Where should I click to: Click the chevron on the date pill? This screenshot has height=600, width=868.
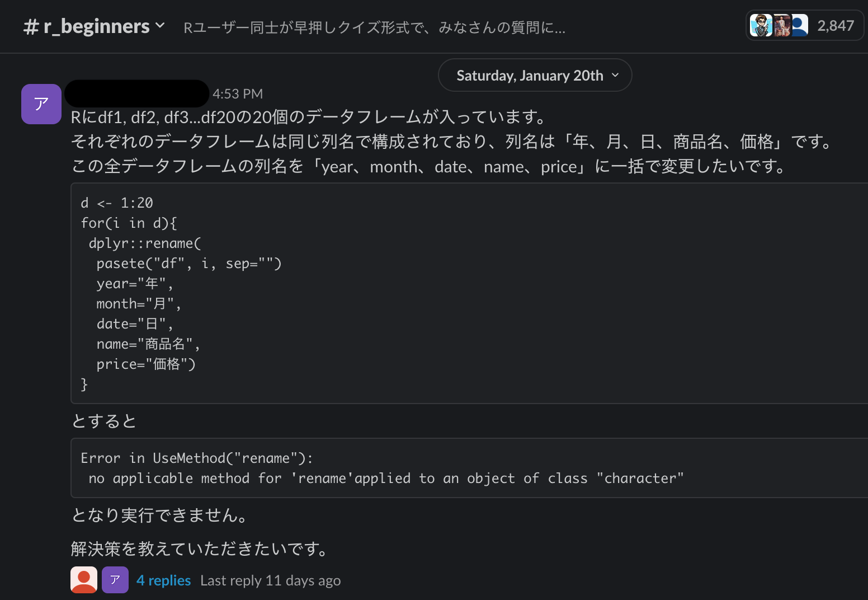pos(616,76)
